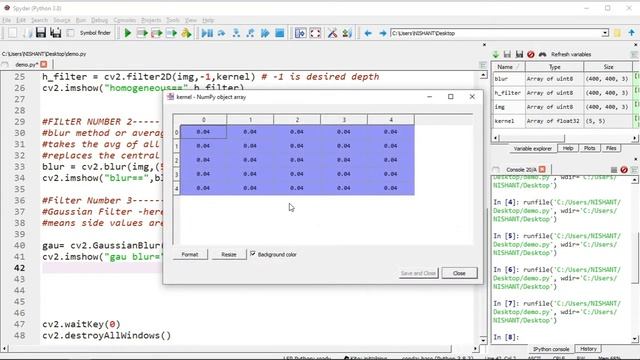
Task: Run current cell and advance
Action: coord(157,33)
